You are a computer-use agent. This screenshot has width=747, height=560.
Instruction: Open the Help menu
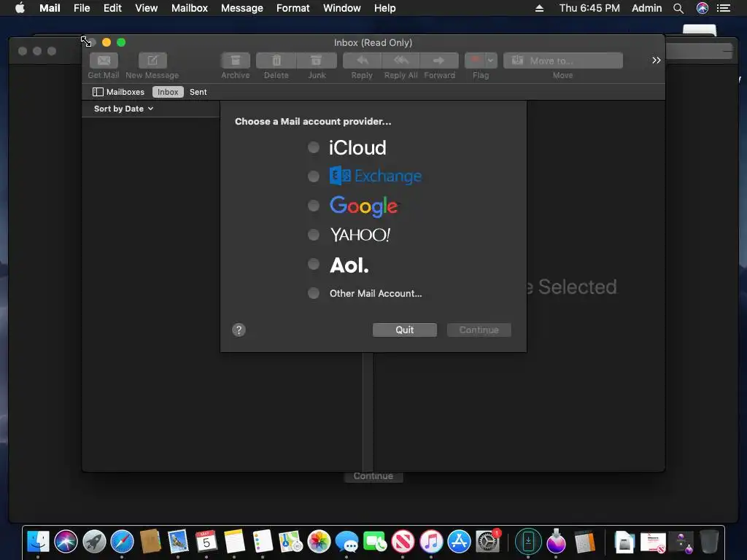[x=385, y=8]
